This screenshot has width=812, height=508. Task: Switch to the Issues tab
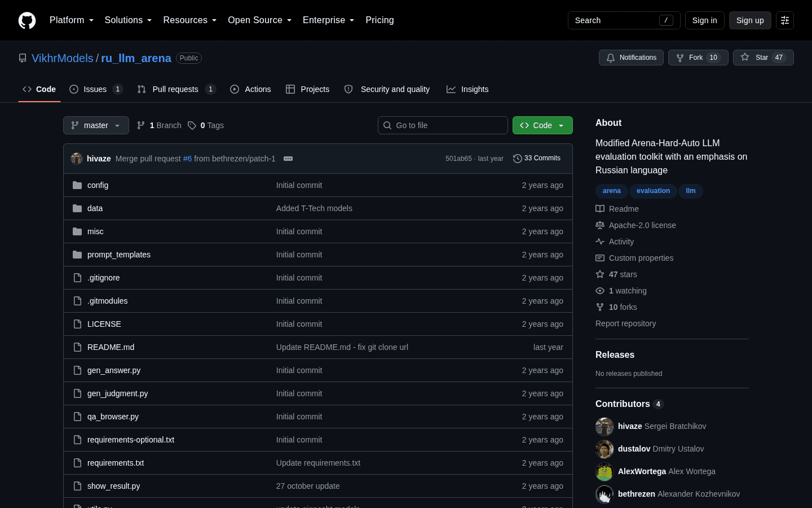click(96, 89)
